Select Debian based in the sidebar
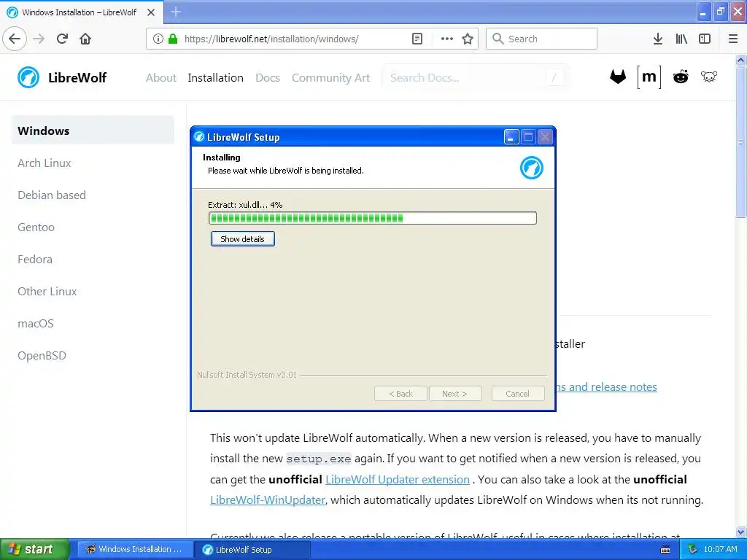The height and width of the screenshot is (560, 747). tap(52, 195)
